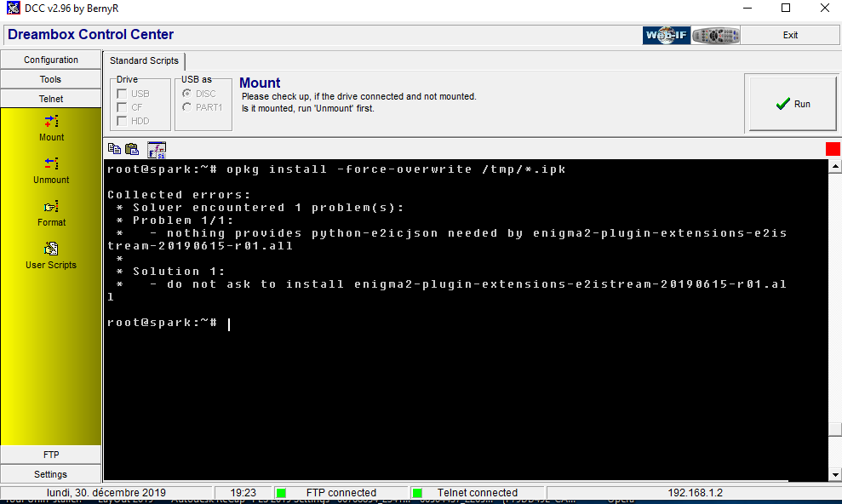Check the USB drive checkbox
The width and height of the screenshot is (842, 504).
click(122, 94)
